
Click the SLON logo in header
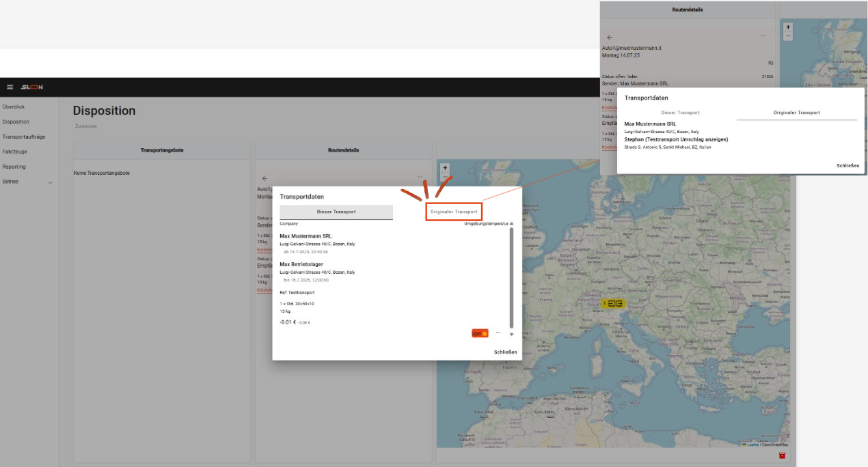[31, 87]
